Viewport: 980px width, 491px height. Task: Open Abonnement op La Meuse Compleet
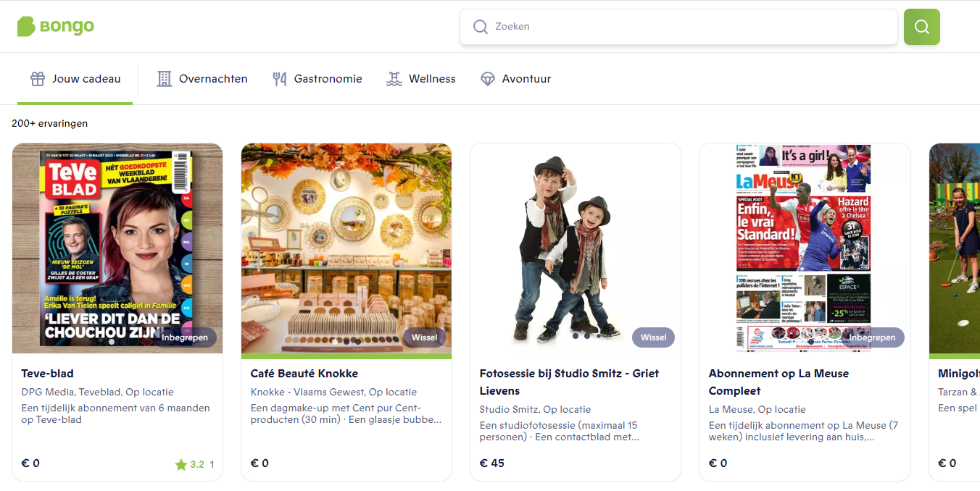tap(778, 382)
